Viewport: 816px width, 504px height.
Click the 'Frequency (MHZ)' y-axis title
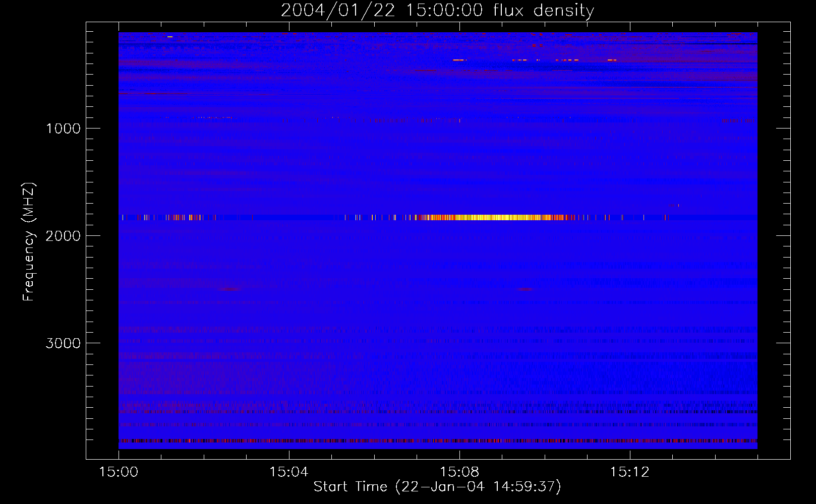click(29, 242)
